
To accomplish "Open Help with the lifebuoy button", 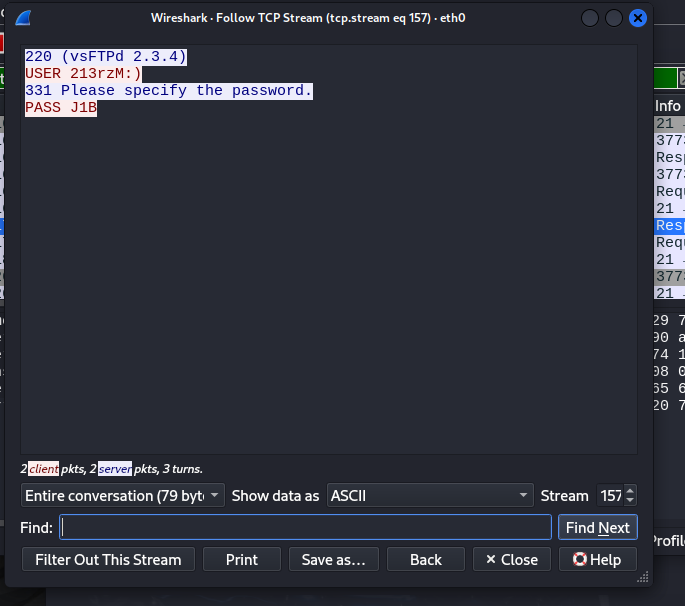I will tap(598, 560).
